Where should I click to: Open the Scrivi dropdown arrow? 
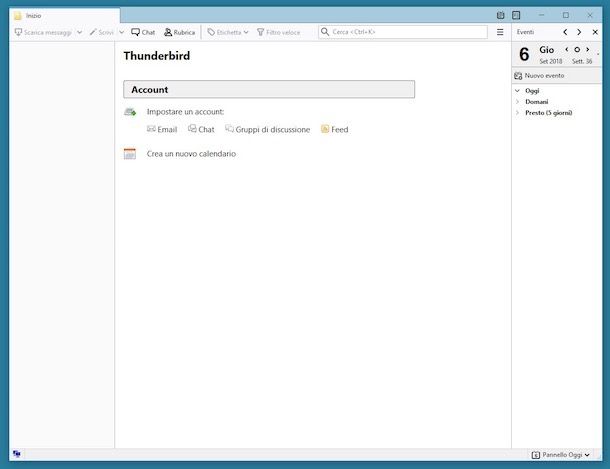pyautogui.click(x=121, y=32)
